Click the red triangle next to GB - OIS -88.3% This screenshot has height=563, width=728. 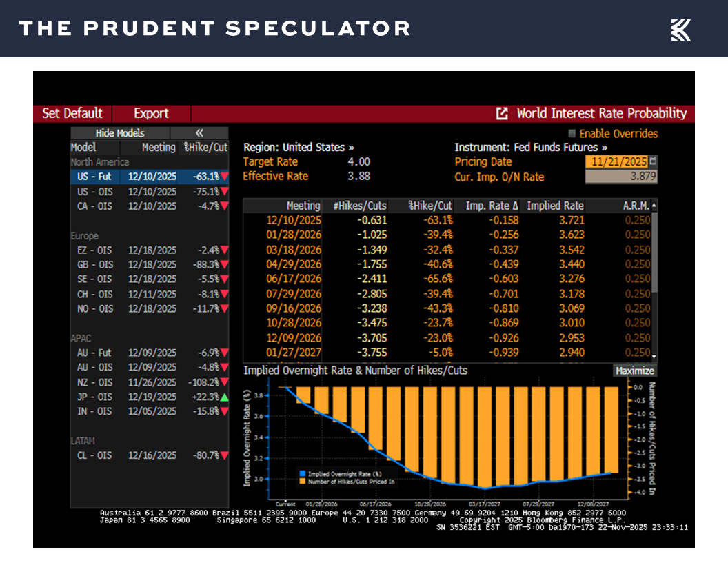[x=225, y=264]
